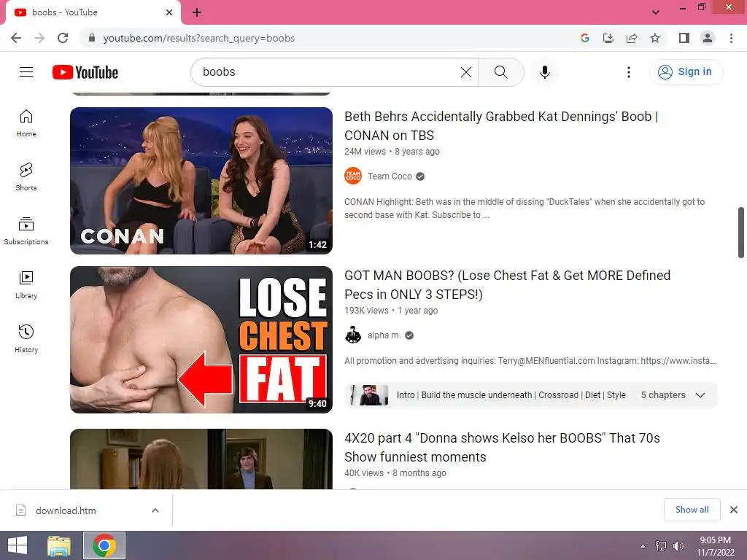Open the Chrome three-dot menu
The width and height of the screenshot is (747, 560).
(731, 38)
